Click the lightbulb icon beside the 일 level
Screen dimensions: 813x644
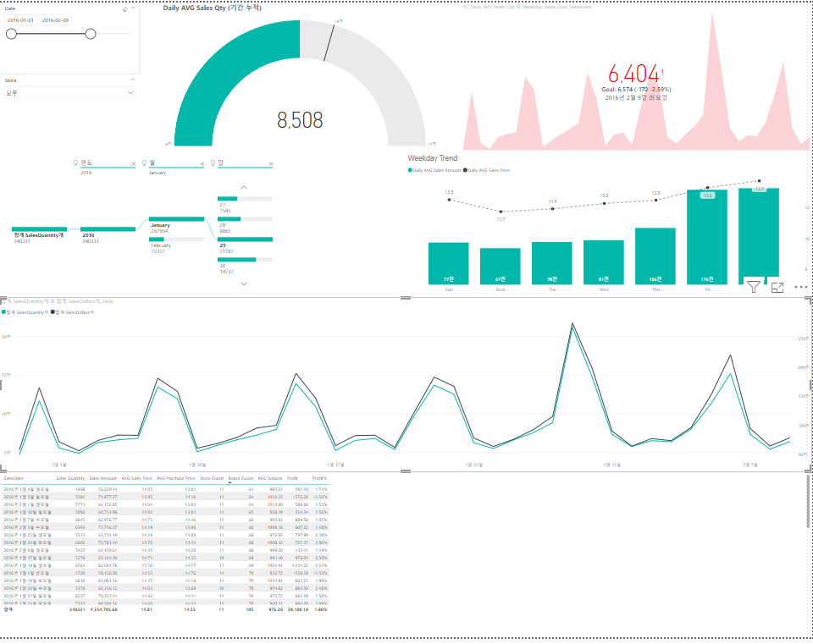[x=213, y=162]
